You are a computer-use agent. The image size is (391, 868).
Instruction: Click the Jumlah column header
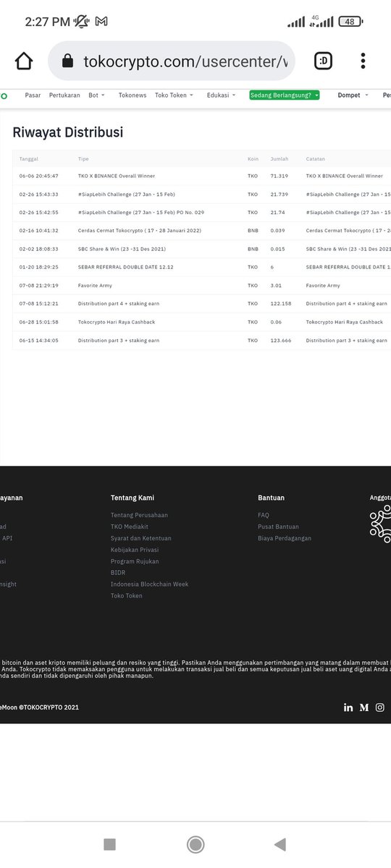[279, 158]
